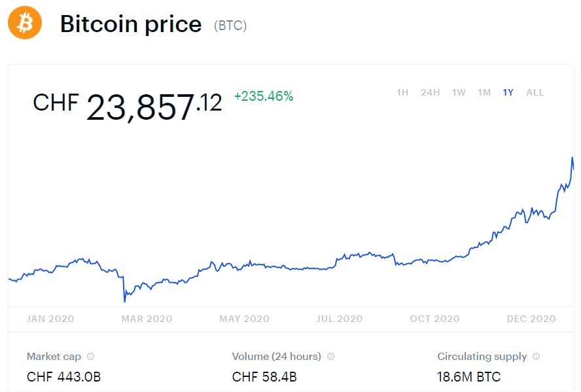581x392 pixels.
Task: Open the Market cap info tooltip icon
Action: 90,357
